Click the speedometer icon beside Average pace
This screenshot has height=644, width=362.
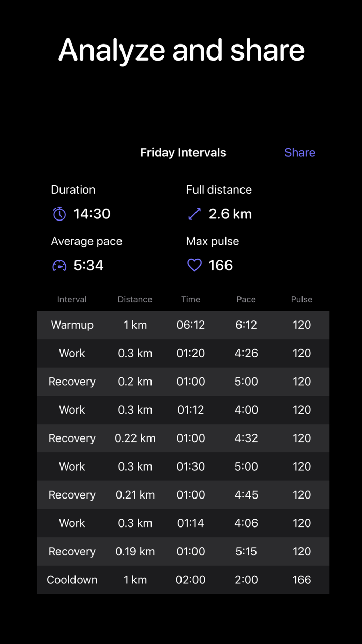[59, 265]
